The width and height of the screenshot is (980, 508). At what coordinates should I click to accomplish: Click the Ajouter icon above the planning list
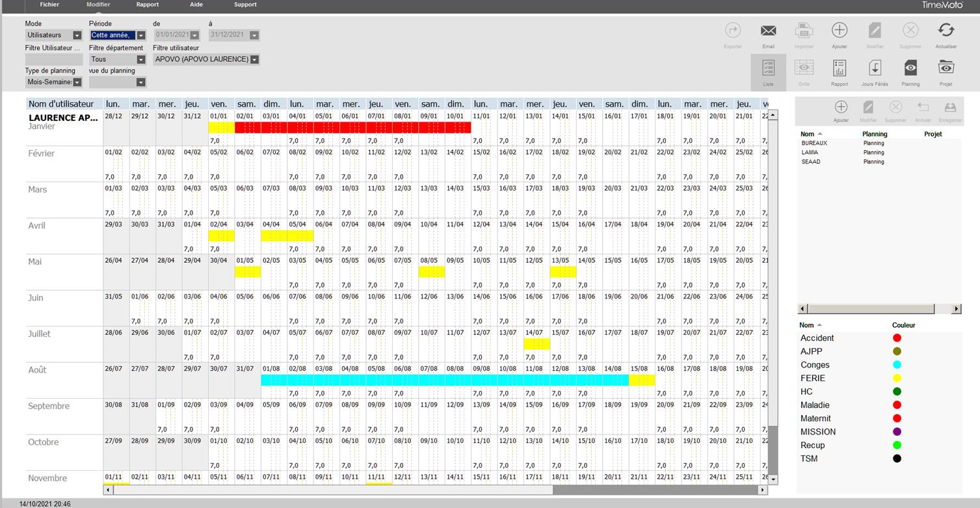click(x=841, y=108)
